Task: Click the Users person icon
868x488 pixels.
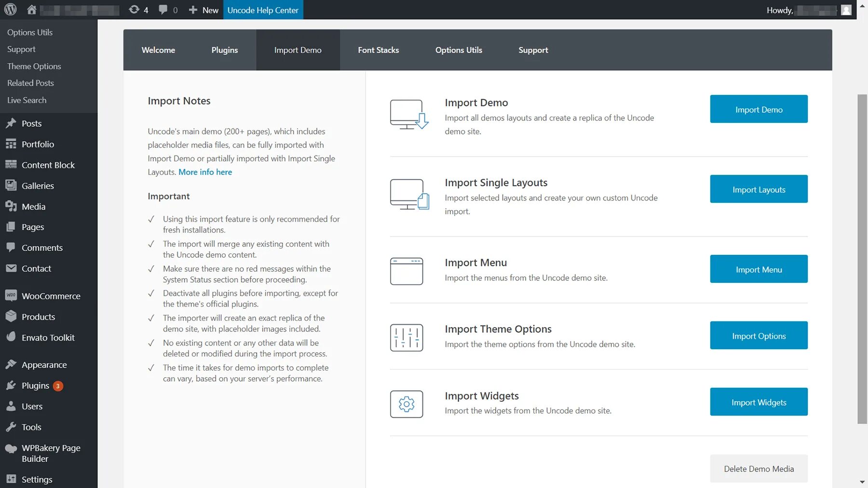Action: pos(11,406)
